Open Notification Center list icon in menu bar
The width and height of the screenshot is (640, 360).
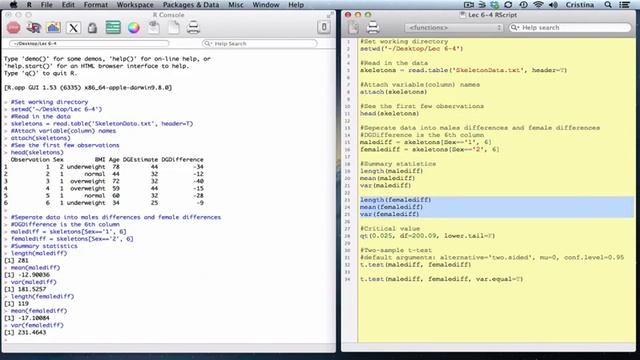(x=624, y=5)
